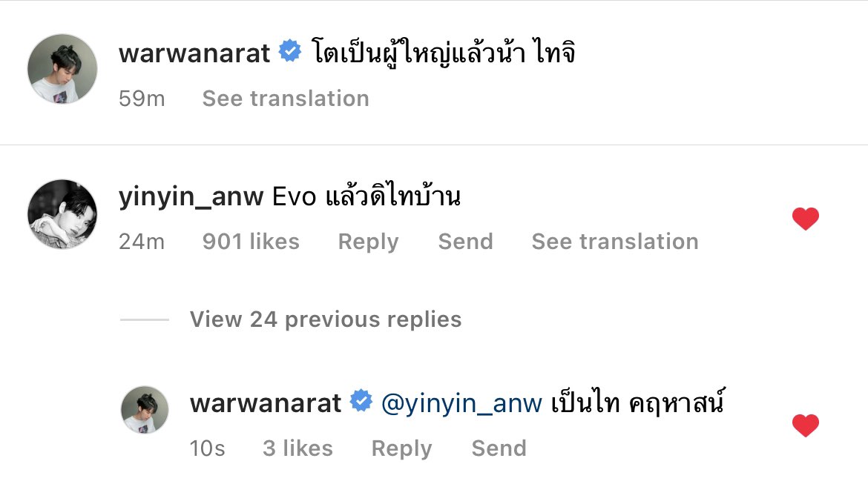Send yinyin_anw's comment to someone
The width and height of the screenshot is (868, 484).
point(466,242)
